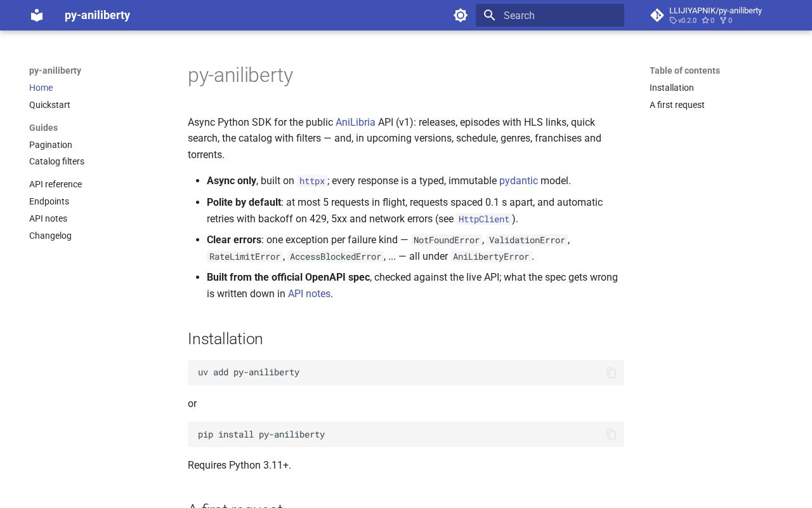The width and height of the screenshot is (812, 508).
Task: Jump to 'A first request' in contents
Action: tap(677, 105)
